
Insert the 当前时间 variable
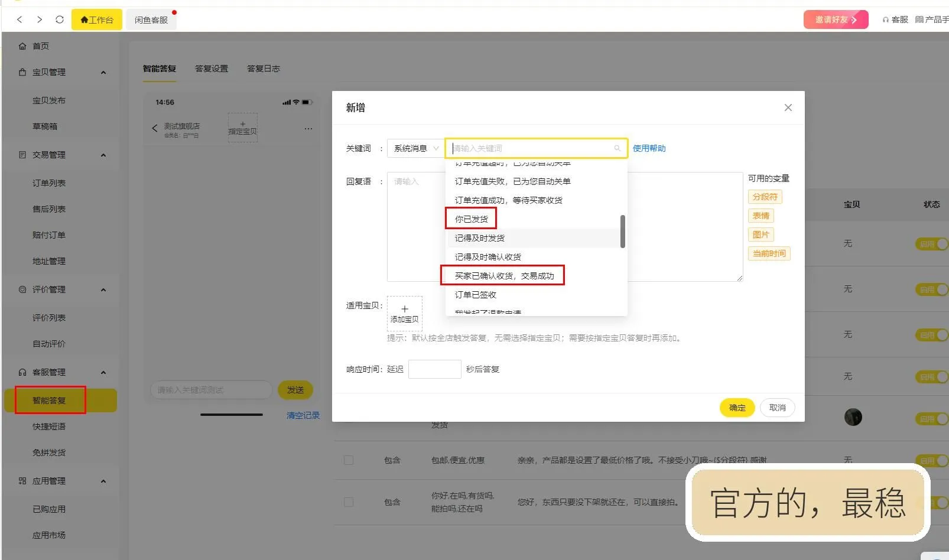coord(769,253)
